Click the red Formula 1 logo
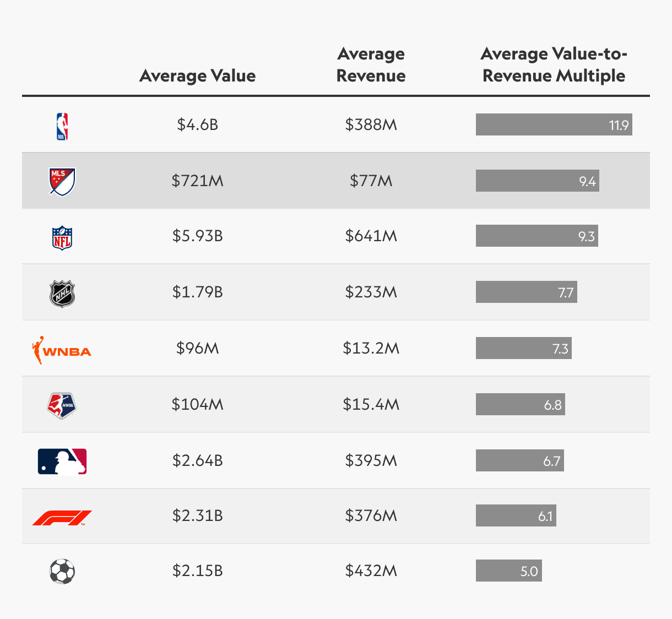Viewport: 672px width, 619px height. 62,518
